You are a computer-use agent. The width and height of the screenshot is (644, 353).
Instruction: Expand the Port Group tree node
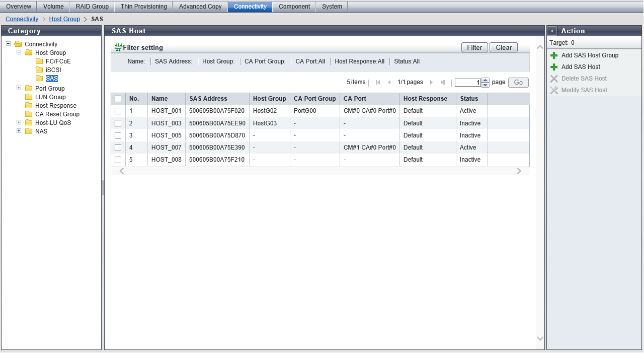(19, 88)
